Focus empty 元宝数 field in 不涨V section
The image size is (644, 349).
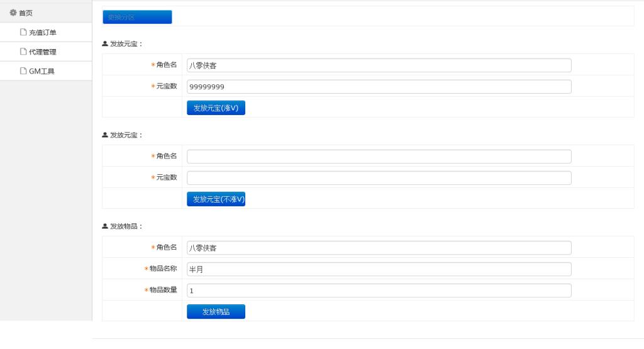(x=379, y=178)
